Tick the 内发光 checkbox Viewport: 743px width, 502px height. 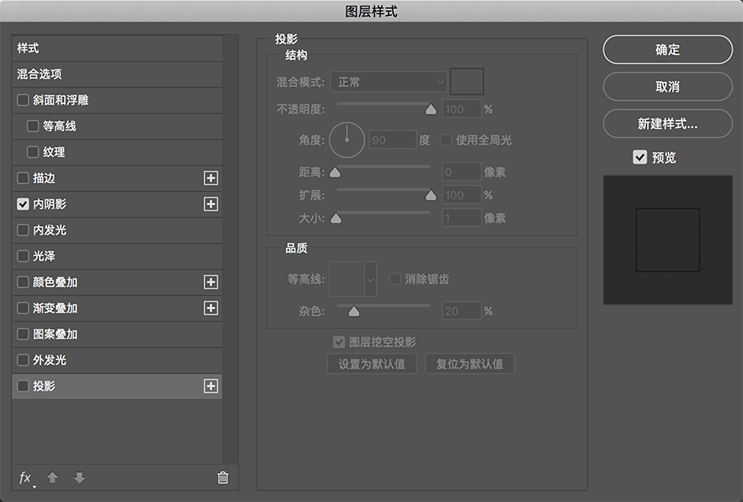[x=23, y=230]
